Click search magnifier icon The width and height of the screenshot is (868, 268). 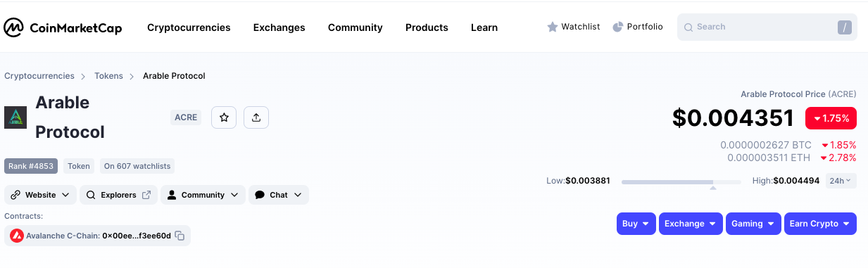688,27
